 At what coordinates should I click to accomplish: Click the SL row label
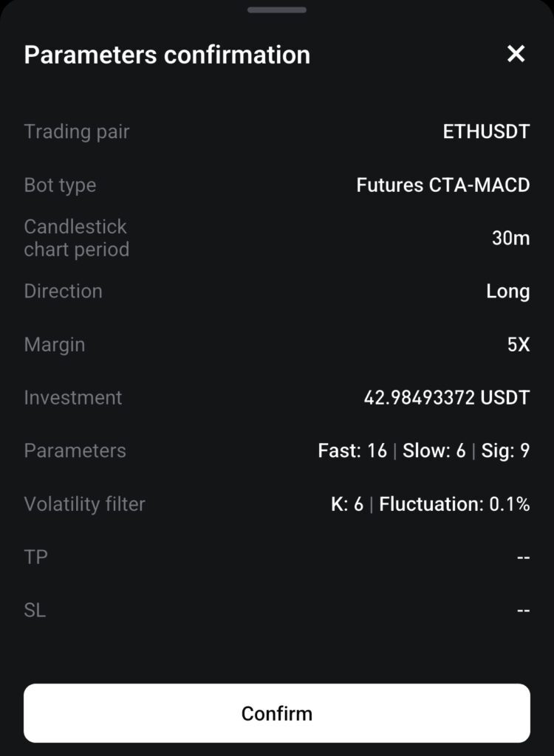point(35,611)
